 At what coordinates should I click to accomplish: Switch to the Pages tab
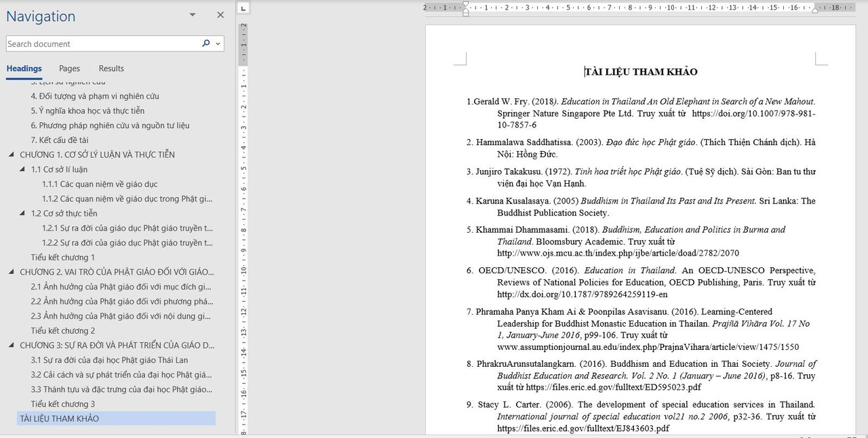coord(69,68)
